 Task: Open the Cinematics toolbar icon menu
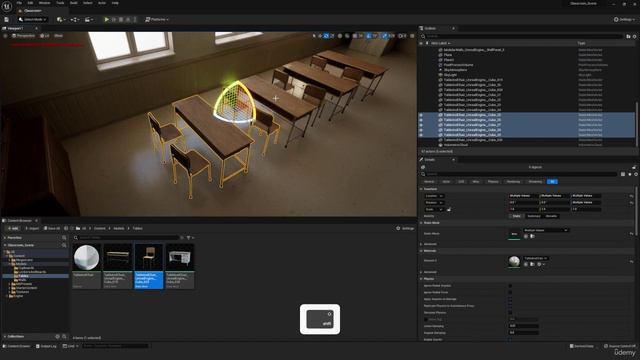[88, 19]
